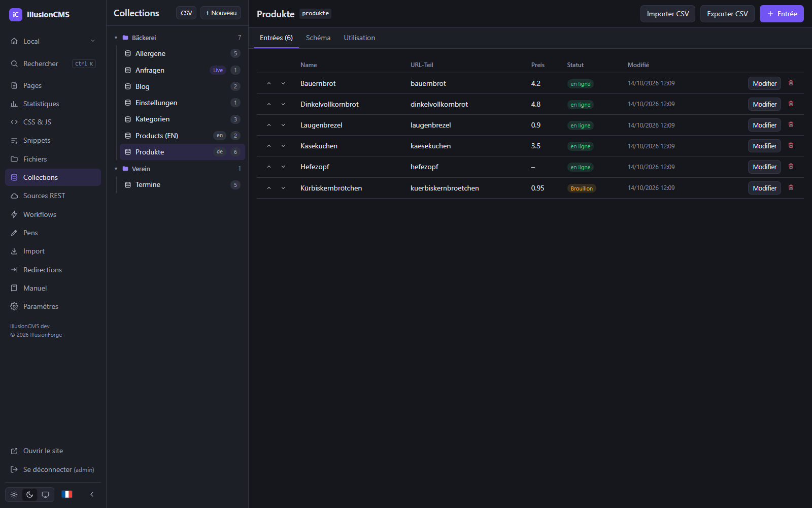Collapse the Bäckerei folder
This screenshot has width=812, height=508.
pyautogui.click(x=116, y=38)
